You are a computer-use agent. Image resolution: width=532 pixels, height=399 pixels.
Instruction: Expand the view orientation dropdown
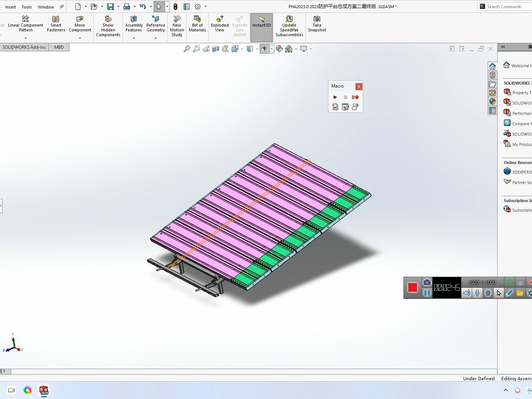[x=242, y=48]
